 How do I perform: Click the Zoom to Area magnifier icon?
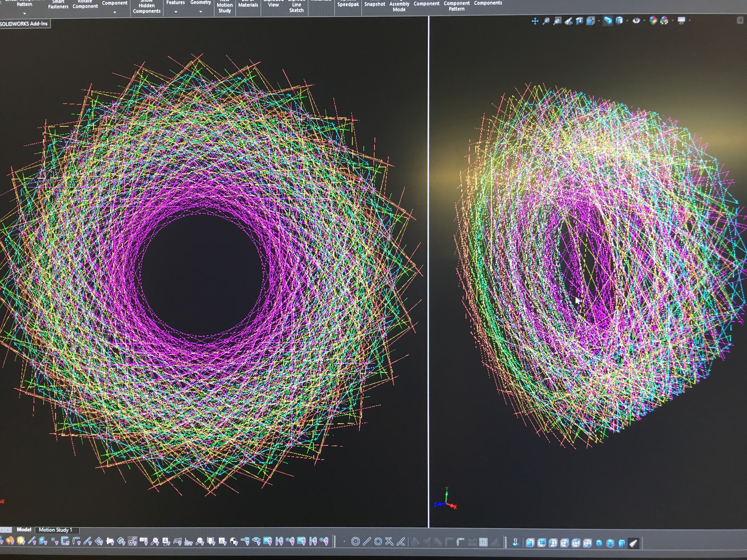pyautogui.click(x=558, y=21)
